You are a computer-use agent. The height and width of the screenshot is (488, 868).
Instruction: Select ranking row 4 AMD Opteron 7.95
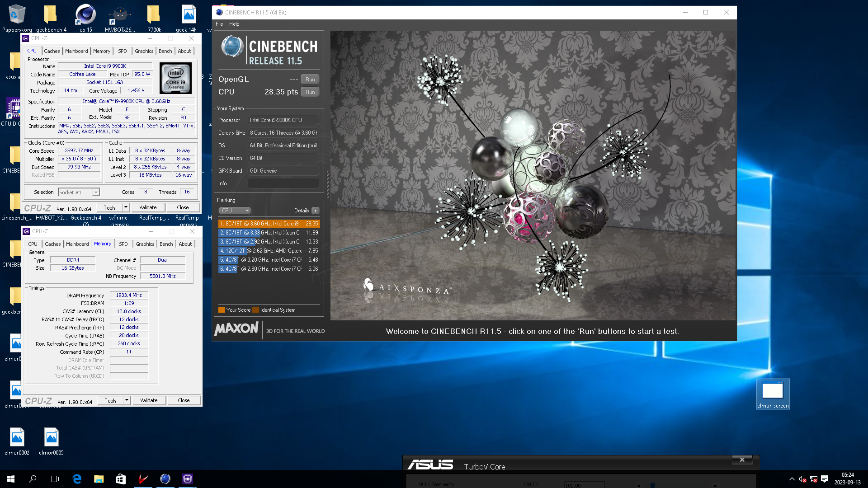(x=269, y=251)
